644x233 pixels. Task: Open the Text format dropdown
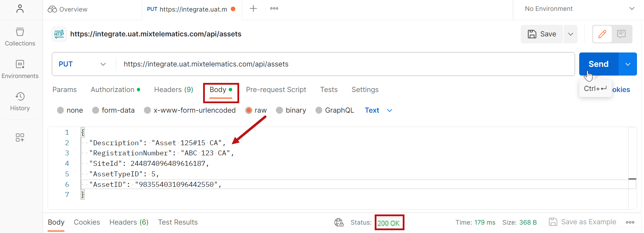(379, 110)
